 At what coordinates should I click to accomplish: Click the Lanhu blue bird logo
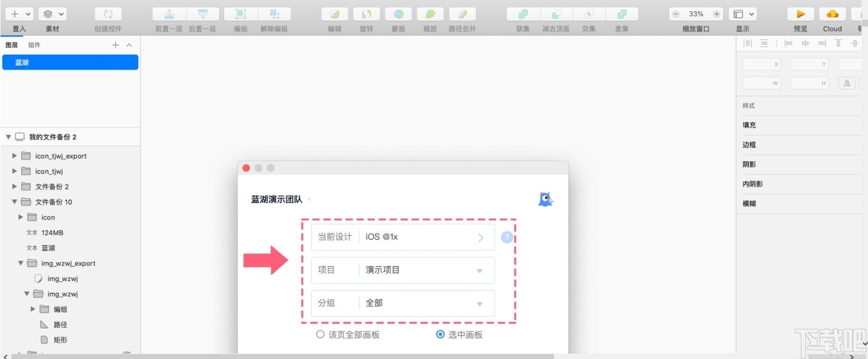click(x=546, y=199)
